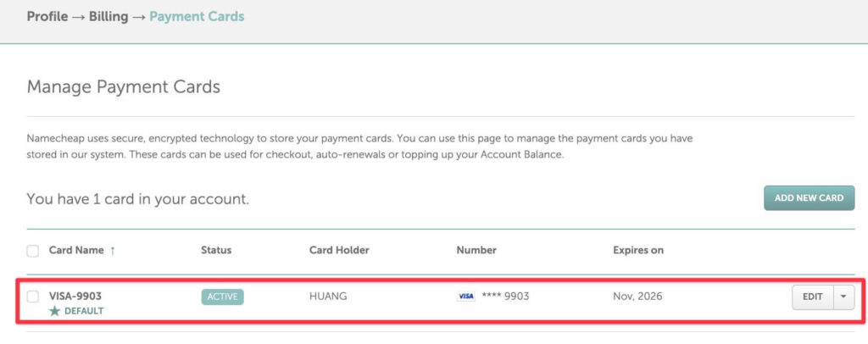Open the VISA-9903 card name
This screenshot has width=868, height=344.
click(75, 297)
